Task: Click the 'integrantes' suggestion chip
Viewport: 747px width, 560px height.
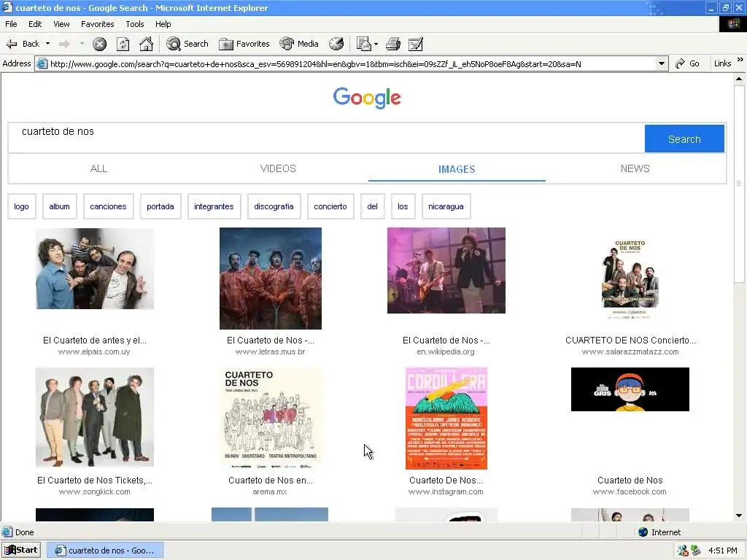Action: [214, 206]
